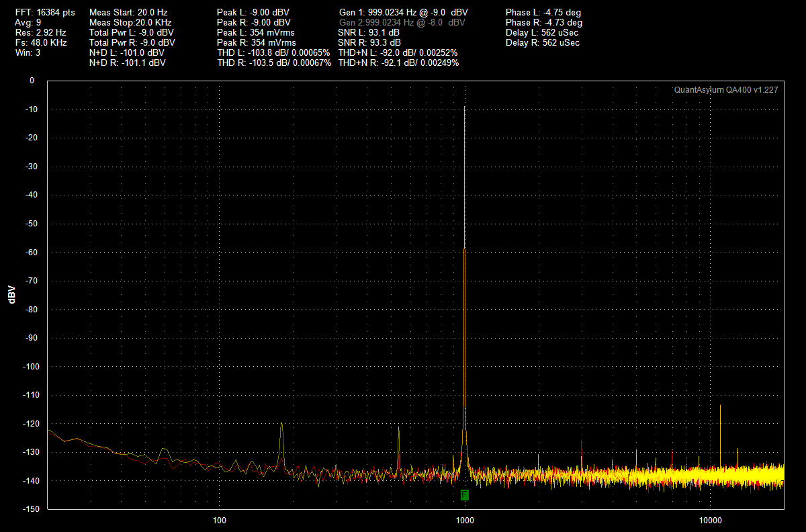Select the 'Fs: 48.0 KHz' sample rate text
The height and width of the screenshot is (532, 806).
click(41, 42)
